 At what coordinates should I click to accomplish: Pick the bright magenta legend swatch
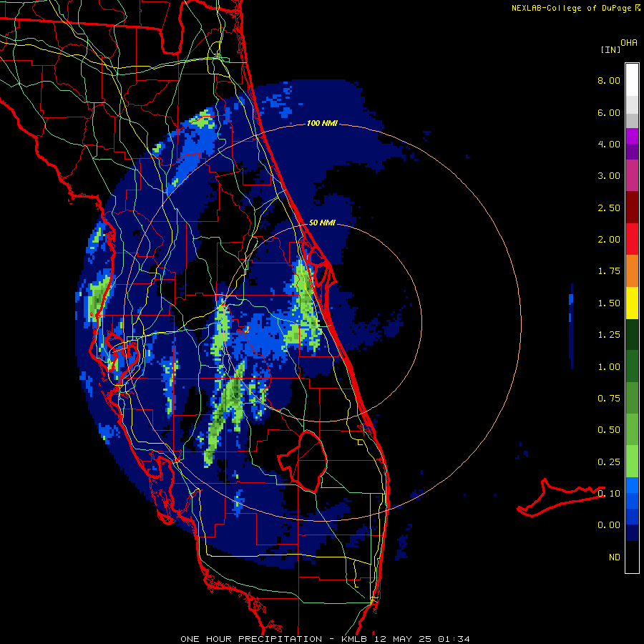pyautogui.click(x=632, y=136)
